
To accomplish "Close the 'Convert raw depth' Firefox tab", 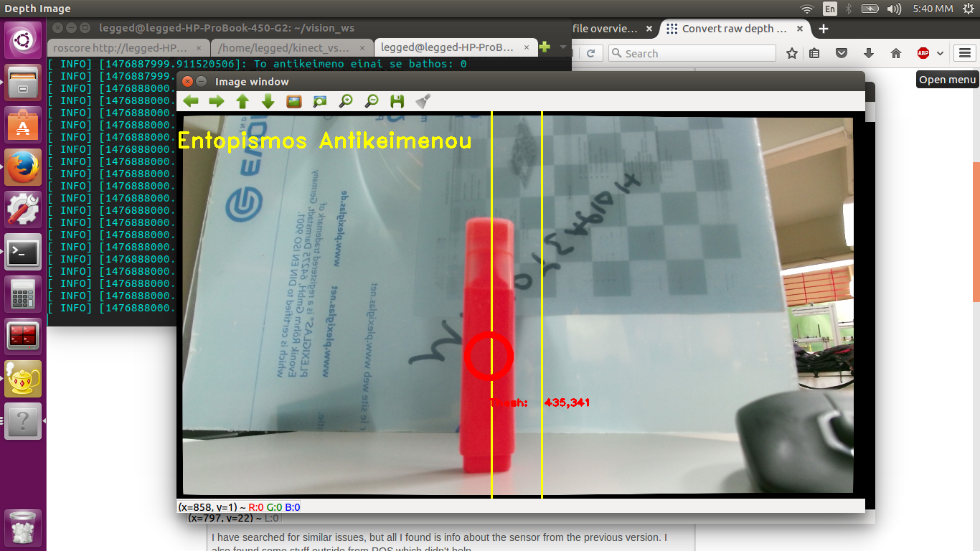I will tap(799, 29).
